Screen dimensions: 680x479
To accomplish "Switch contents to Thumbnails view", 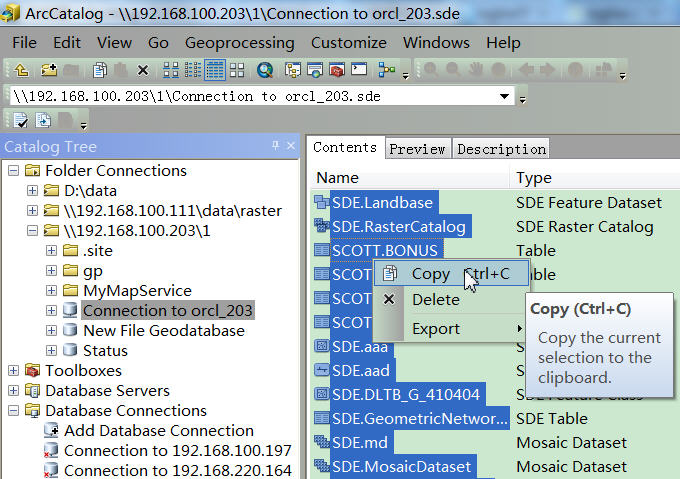I will click(237, 70).
